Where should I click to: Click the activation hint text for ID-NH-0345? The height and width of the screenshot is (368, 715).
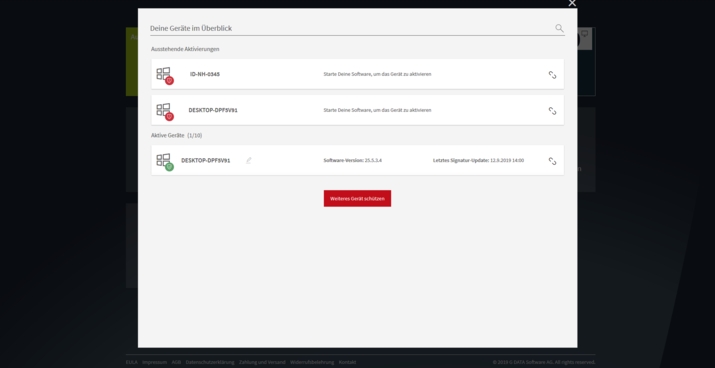377,74
